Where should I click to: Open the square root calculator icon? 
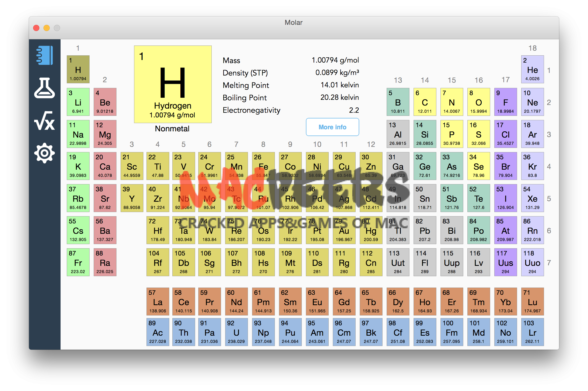click(x=45, y=121)
